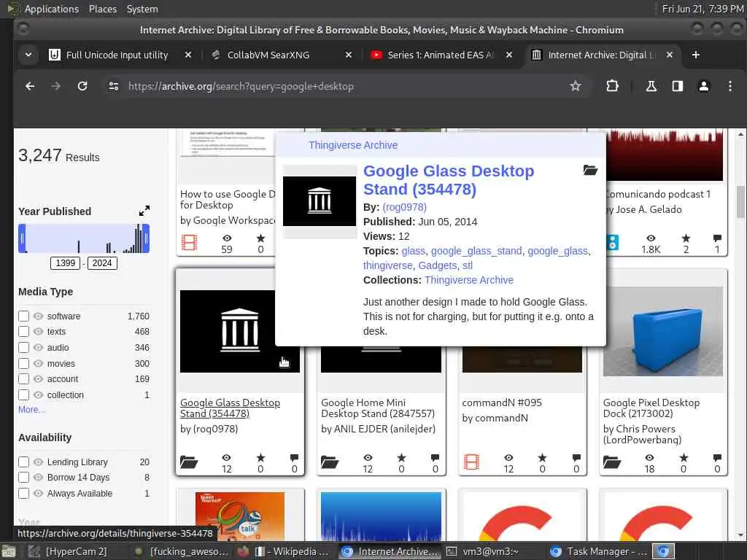
Task: Open the profile avatar icon
Action: tap(704, 86)
